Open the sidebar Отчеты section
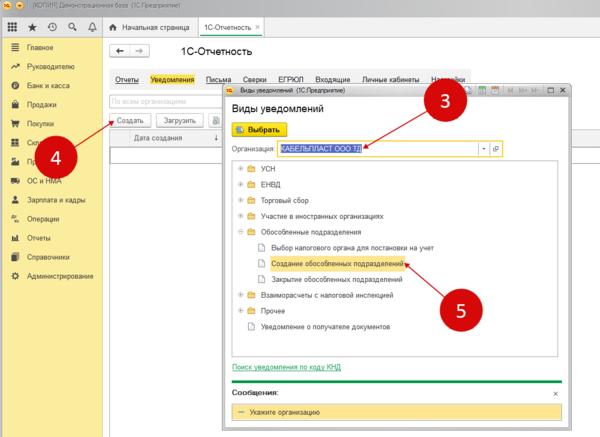 39,238
